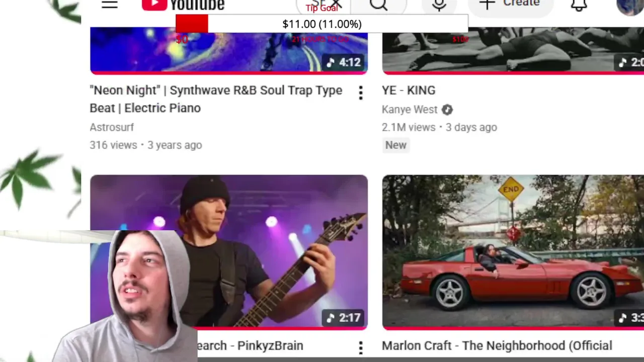The height and width of the screenshot is (362, 644).
Task: Start voice search with microphone icon
Action: click(x=439, y=5)
